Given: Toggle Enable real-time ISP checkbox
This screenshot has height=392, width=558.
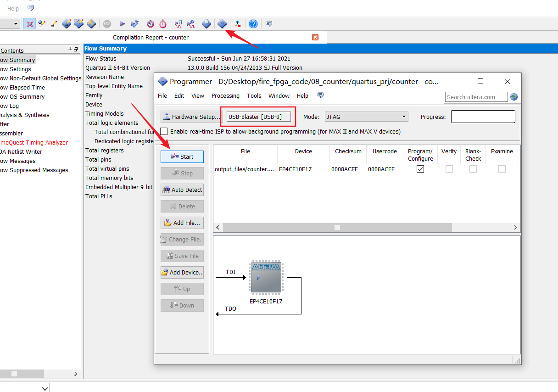Looking at the screenshot, I should 164,131.
